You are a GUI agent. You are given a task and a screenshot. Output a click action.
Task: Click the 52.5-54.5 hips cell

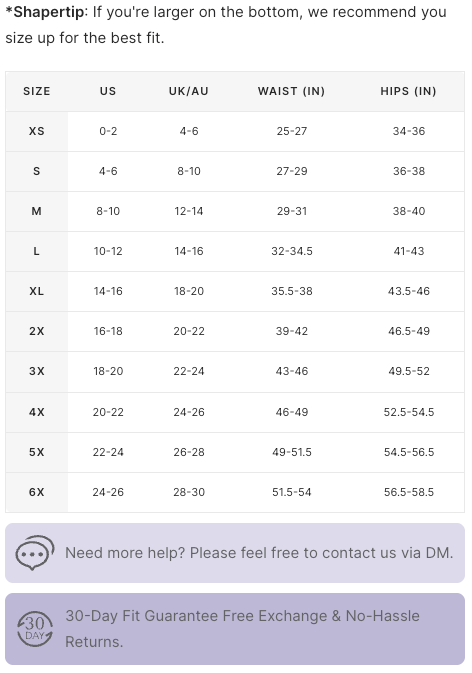point(409,412)
